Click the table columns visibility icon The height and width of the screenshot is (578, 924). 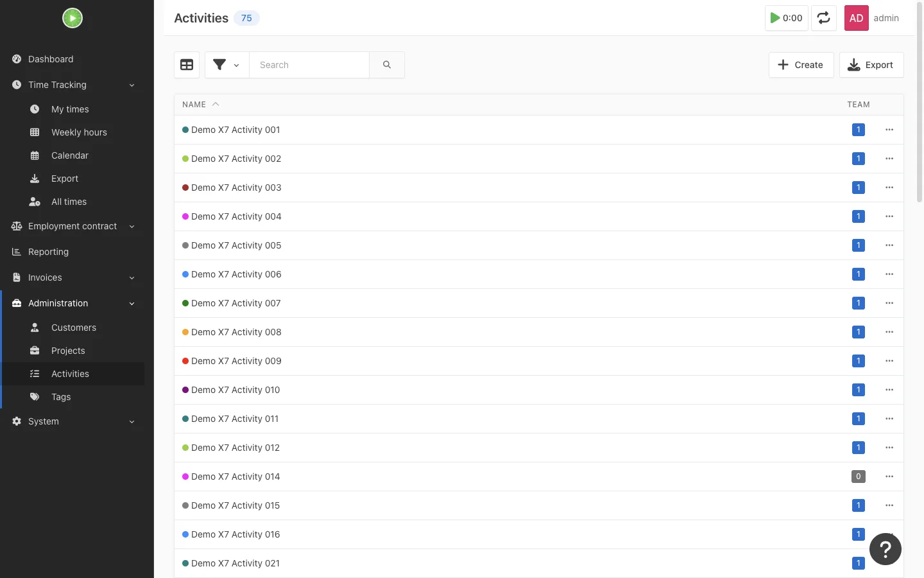(187, 65)
